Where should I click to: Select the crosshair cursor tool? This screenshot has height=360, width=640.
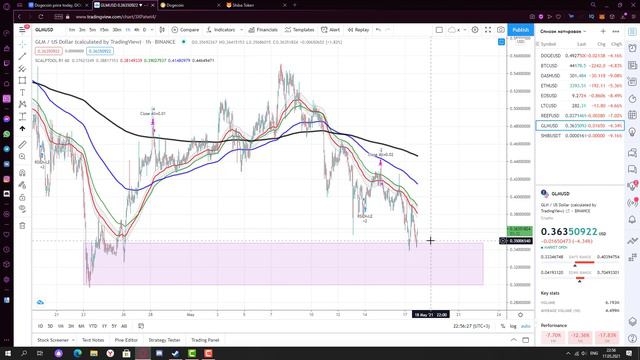pyautogui.click(x=22, y=44)
